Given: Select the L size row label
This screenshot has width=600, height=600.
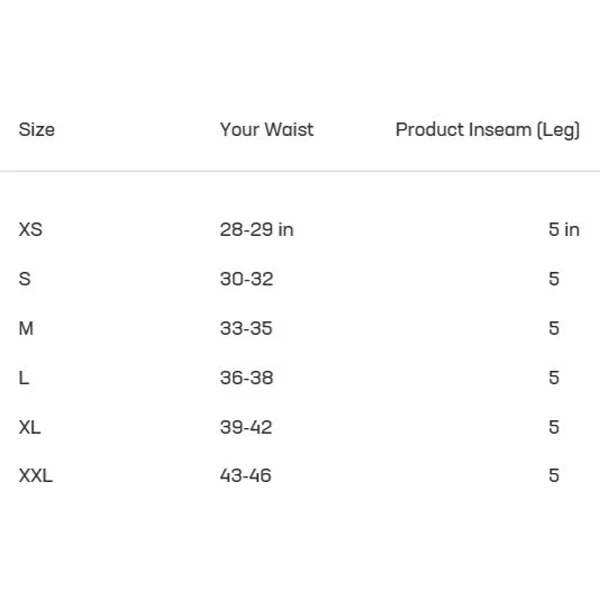Looking at the screenshot, I should point(24,378).
